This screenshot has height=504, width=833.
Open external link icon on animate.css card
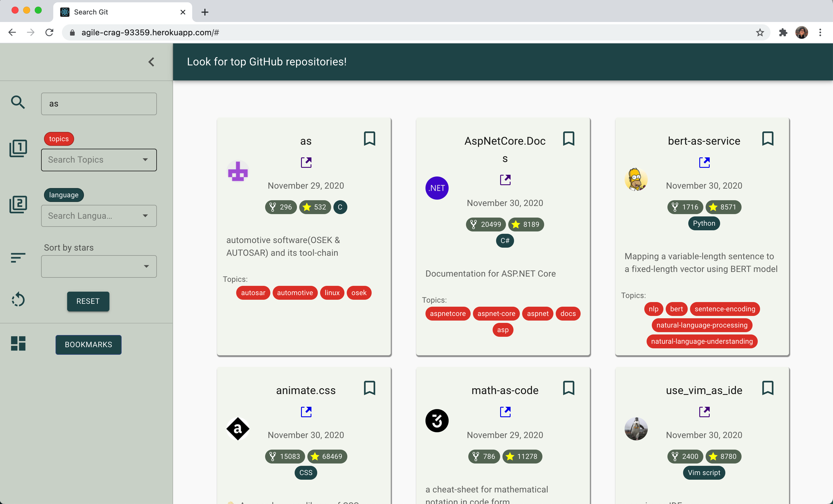click(306, 412)
